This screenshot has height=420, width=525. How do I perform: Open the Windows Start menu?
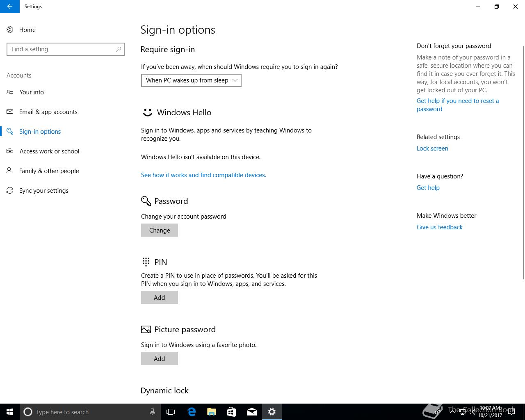click(x=10, y=412)
